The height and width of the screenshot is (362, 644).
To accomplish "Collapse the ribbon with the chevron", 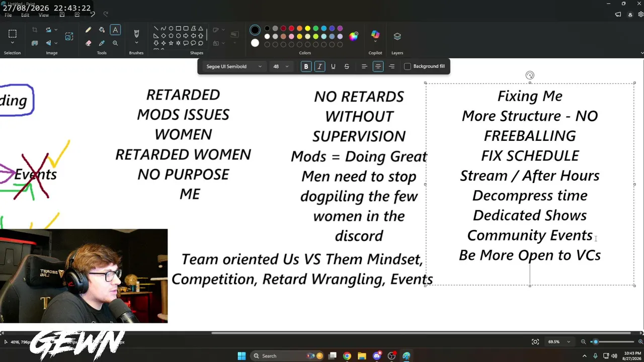I will [x=641, y=53].
